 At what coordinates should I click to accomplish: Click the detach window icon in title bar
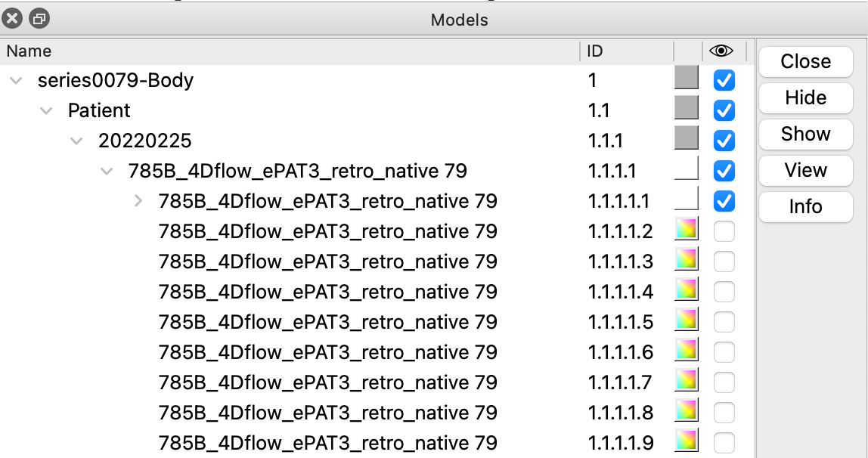click(39, 19)
